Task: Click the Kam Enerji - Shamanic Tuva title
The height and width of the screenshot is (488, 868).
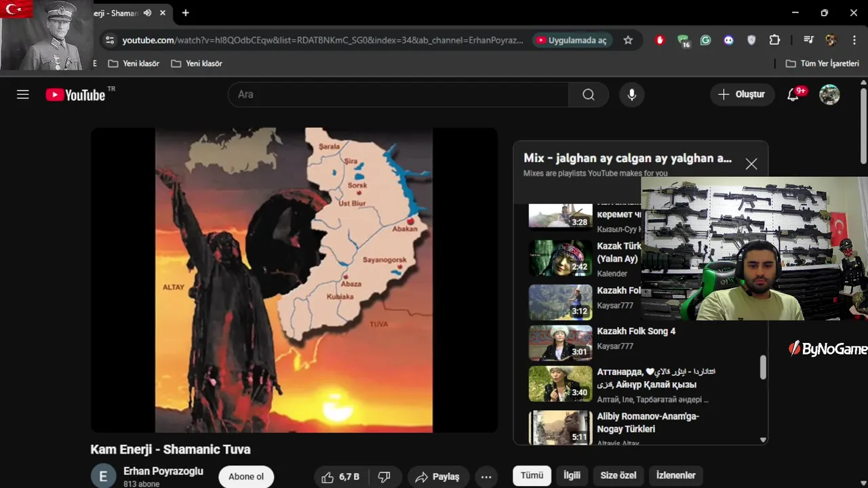Action: point(170,449)
